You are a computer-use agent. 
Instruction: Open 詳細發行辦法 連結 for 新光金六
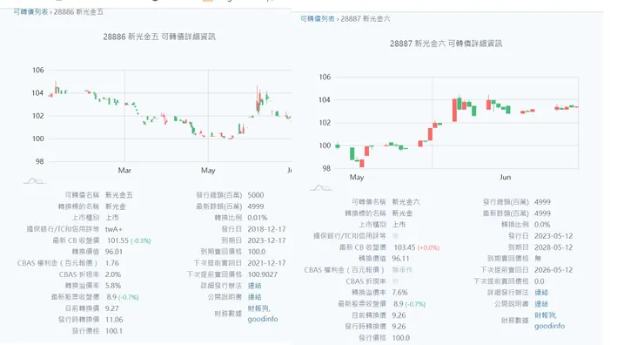541,293
